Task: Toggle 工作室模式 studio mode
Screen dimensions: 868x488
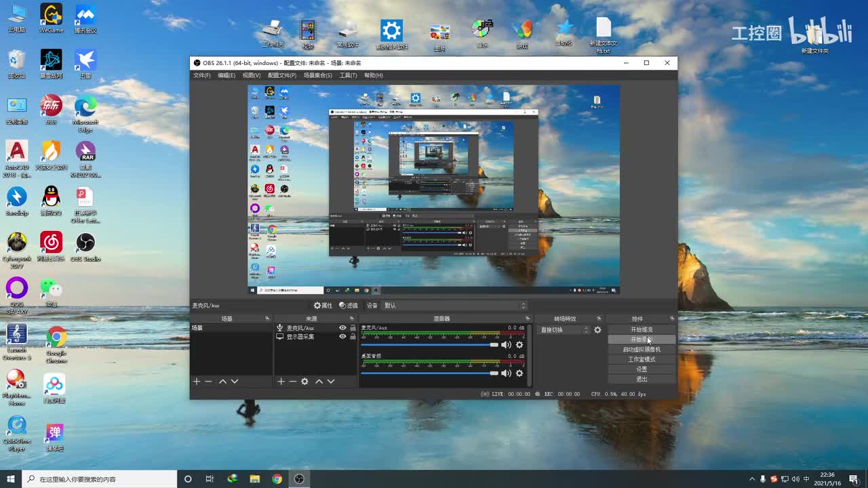Action: pos(642,360)
